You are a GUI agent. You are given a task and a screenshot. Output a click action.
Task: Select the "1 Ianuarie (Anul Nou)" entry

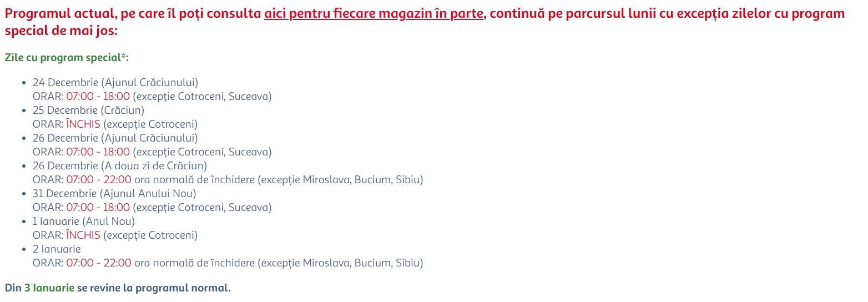84,222
